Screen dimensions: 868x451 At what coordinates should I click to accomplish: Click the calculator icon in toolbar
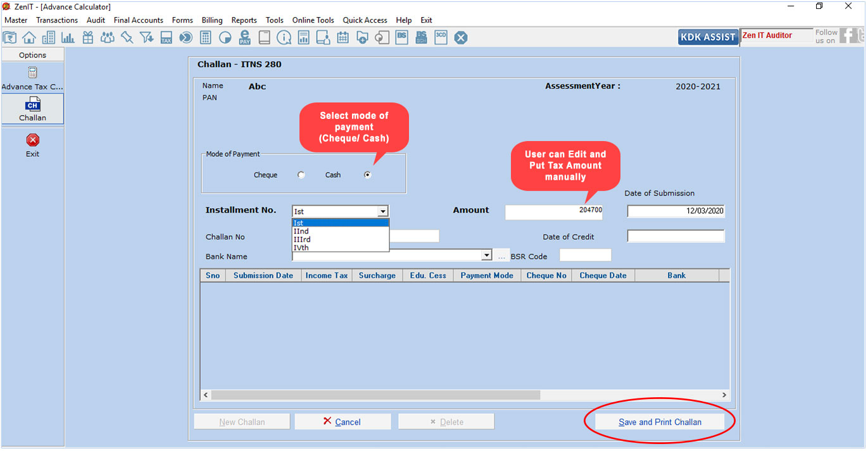(x=205, y=38)
